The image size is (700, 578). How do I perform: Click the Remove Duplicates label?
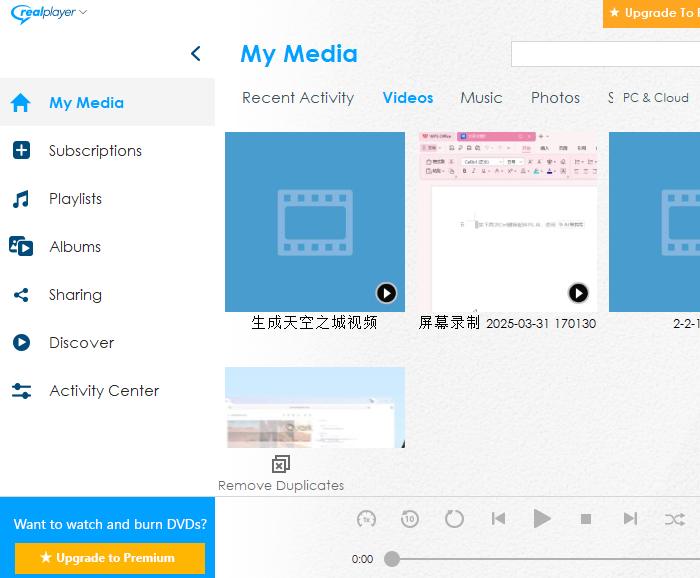coord(281,486)
